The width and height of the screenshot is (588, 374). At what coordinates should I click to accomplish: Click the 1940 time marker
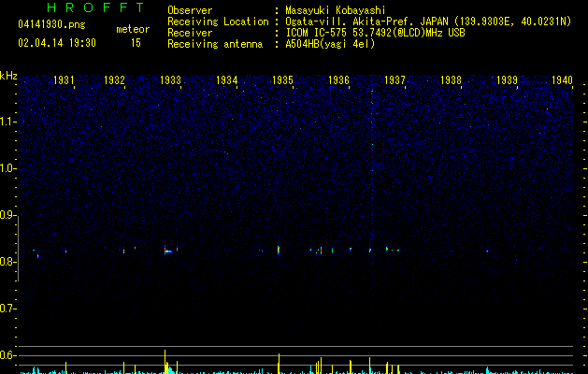[563, 80]
